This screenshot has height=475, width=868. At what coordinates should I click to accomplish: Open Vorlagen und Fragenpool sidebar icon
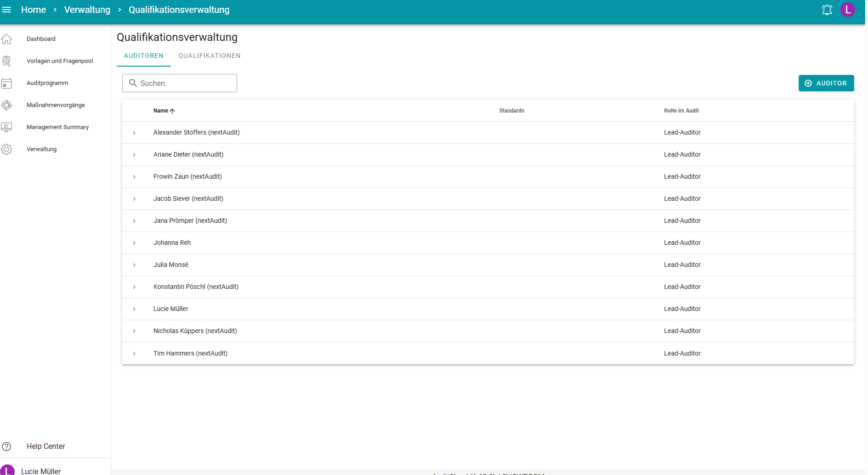6,61
